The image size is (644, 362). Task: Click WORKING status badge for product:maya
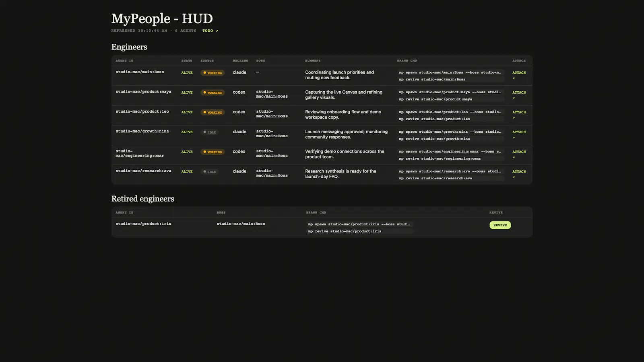coord(213,93)
